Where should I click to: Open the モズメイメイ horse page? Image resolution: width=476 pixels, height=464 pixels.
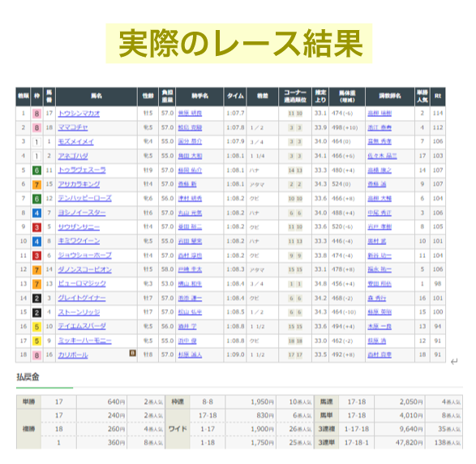pyautogui.click(x=75, y=142)
